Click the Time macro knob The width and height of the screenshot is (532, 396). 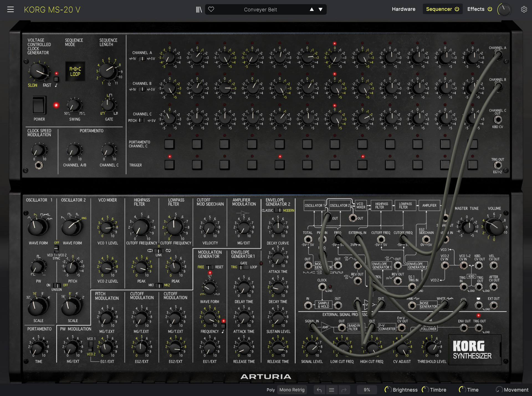[x=462, y=390]
